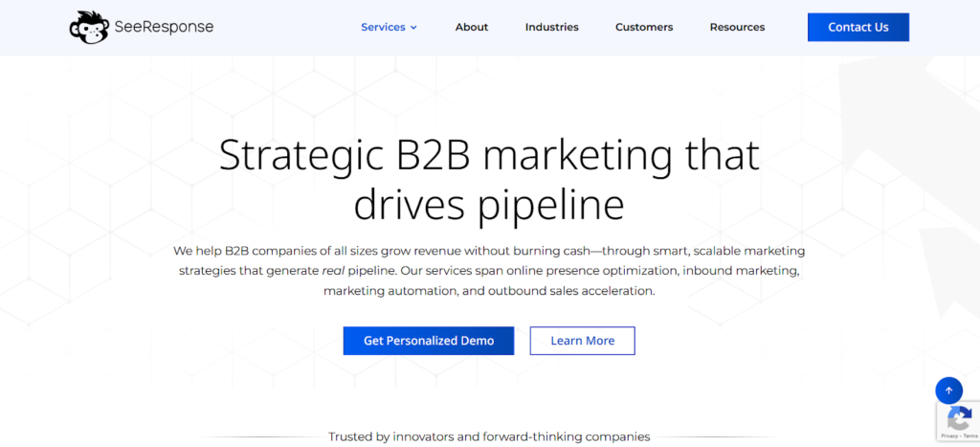
Task: Click Get Personalized Demo button
Action: [x=429, y=341]
